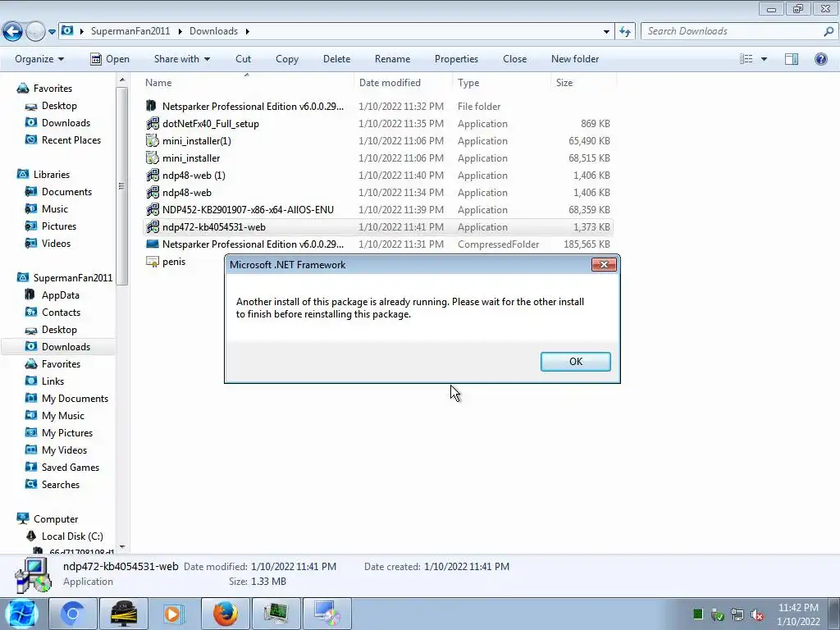Select Libraries in navigation pane

click(x=52, y=175)
